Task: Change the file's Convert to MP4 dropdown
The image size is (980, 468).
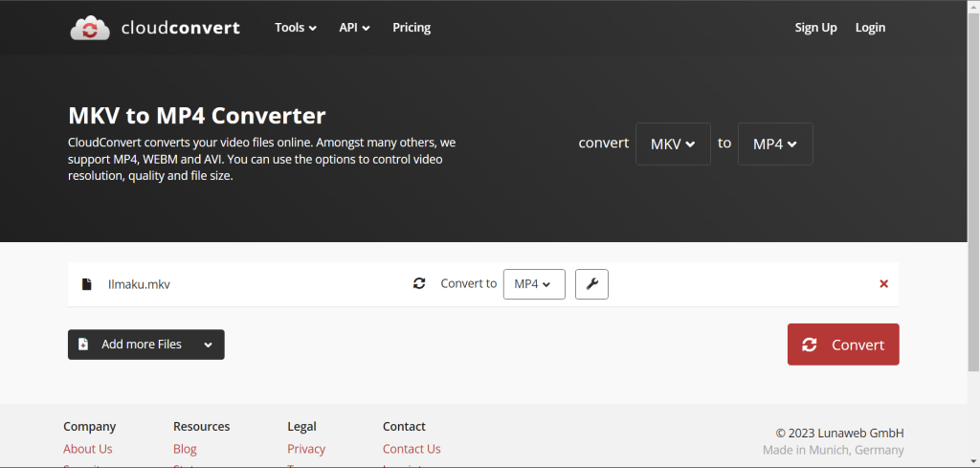Action: coord(533,284)
